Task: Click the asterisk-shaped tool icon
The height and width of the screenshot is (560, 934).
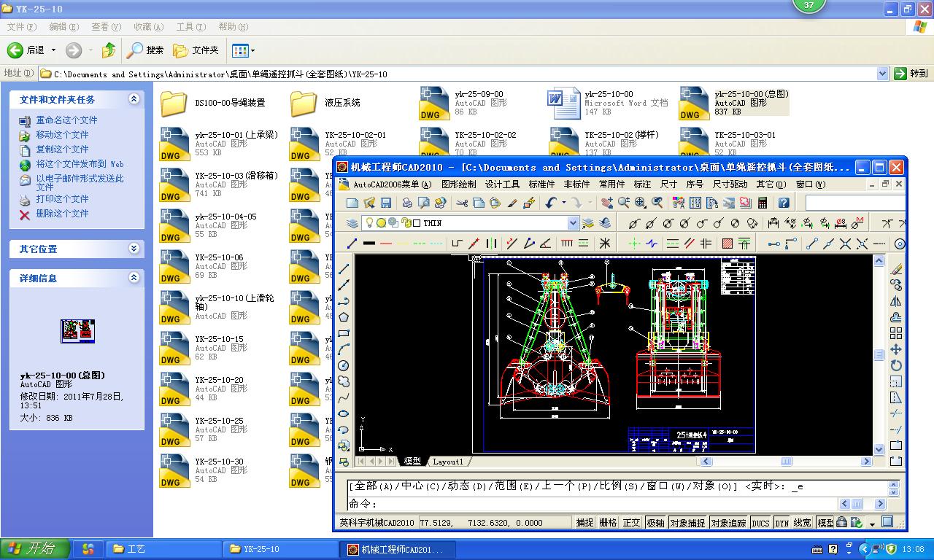Action: [605, 244]
